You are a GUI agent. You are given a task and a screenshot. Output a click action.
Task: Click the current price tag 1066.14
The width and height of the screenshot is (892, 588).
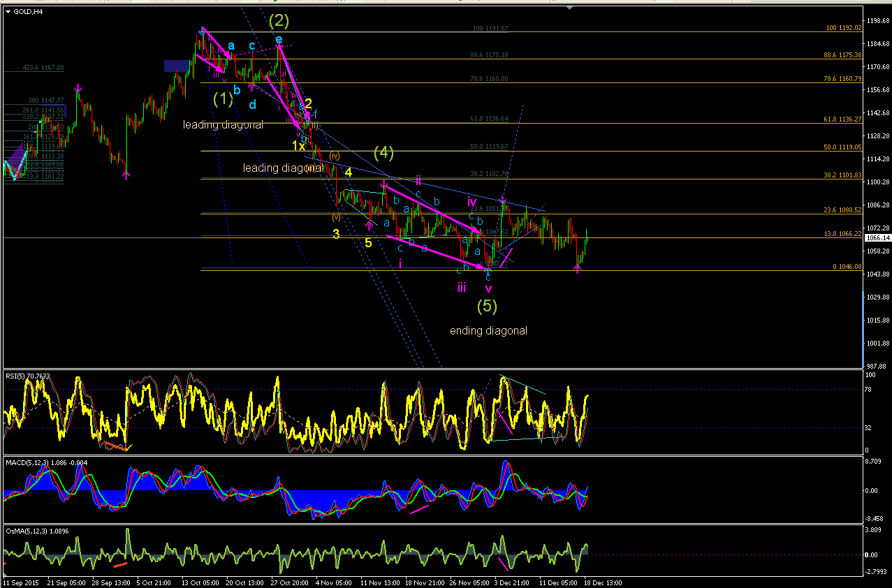[x=877, y=238]
